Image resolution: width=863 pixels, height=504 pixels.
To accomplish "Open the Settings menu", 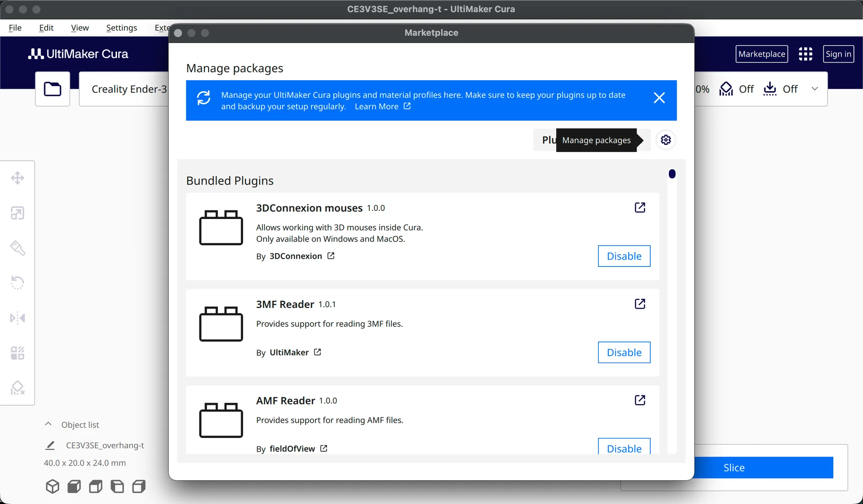I will (122, 28).
